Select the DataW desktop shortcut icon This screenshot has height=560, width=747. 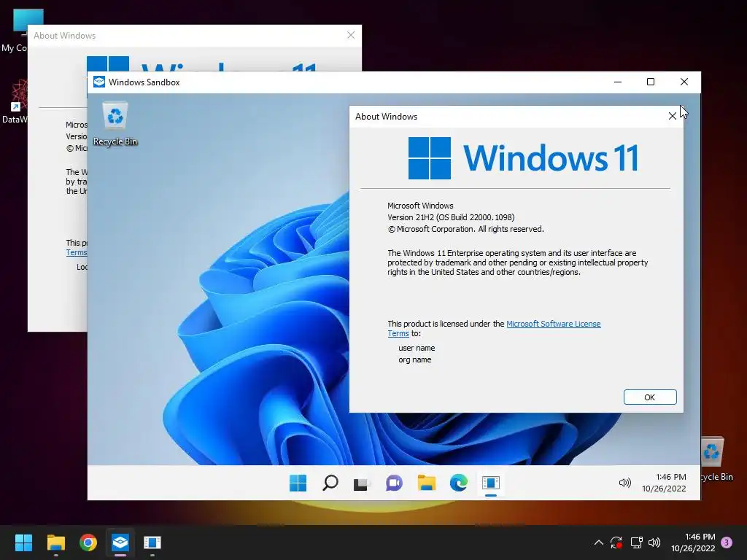point(15,102)
